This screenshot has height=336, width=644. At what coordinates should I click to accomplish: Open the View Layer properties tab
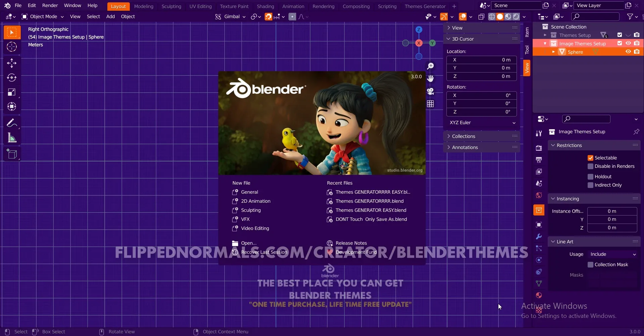(x=539, y=172)
